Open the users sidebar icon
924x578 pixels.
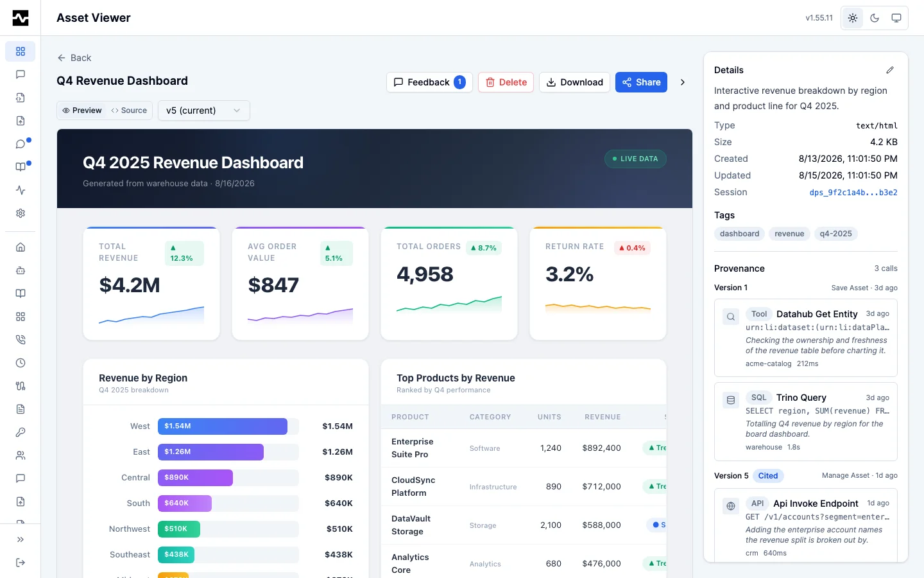point(21,455)
